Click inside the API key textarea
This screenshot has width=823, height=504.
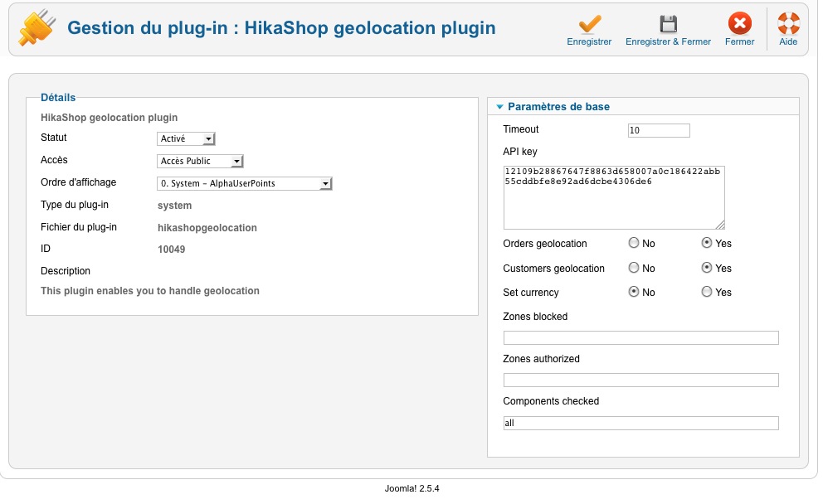614,197
